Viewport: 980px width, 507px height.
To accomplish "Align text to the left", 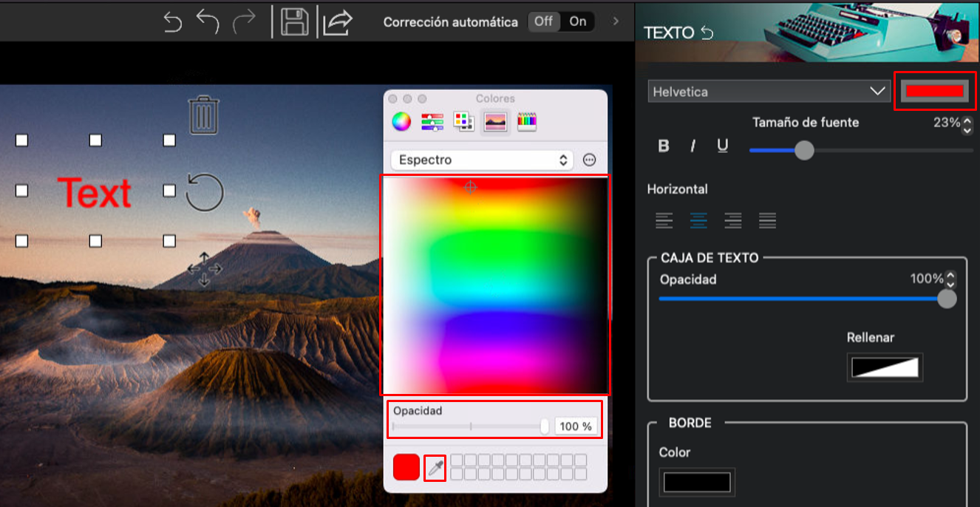I will pos(664,220).
